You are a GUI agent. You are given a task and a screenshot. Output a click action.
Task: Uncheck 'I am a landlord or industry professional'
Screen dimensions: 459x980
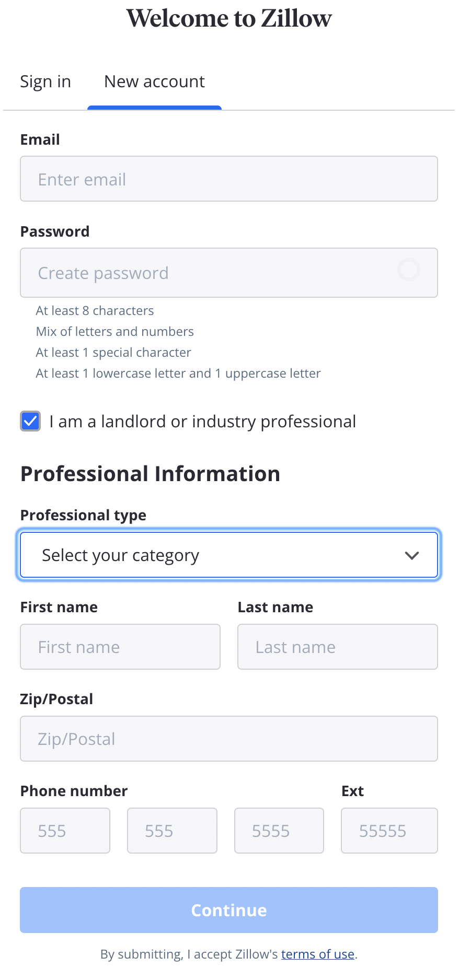pyautogui.click(x=30, y=421)
